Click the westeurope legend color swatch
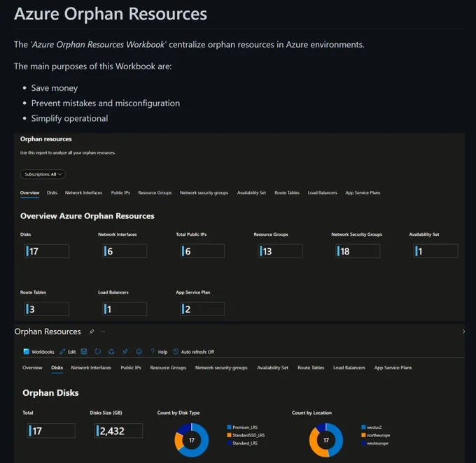This screenshot has height=463, width=476. 363,443
